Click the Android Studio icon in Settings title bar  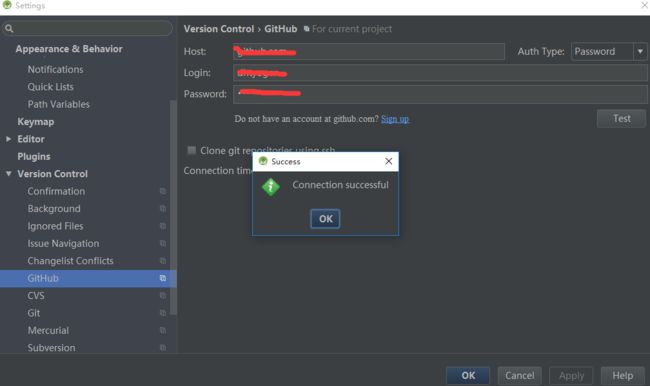(x=7, y=5)
